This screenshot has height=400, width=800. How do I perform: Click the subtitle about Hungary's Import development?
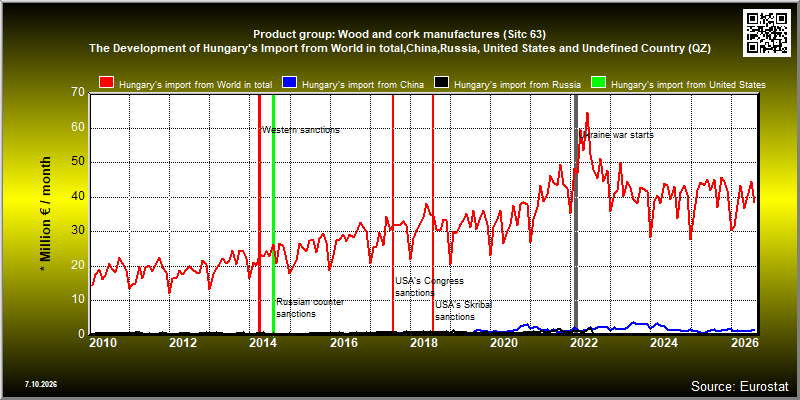[x=399, y=48]
